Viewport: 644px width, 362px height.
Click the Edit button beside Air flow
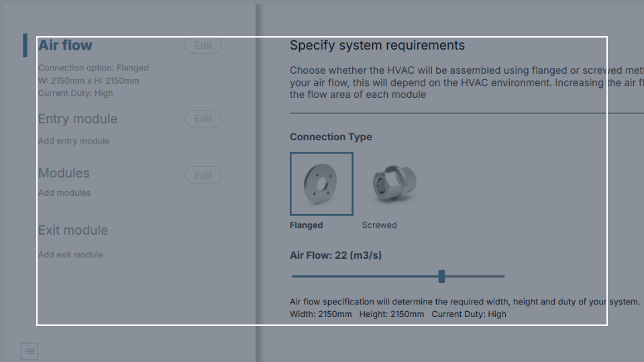[203, 46]
